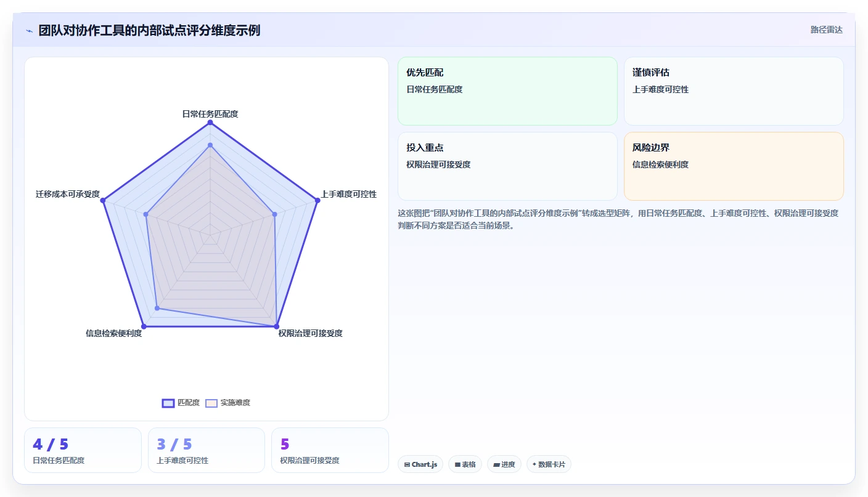The image size is (868, 497).
Task: Open the 风险边界 card
Action: [x=734, y=166]
